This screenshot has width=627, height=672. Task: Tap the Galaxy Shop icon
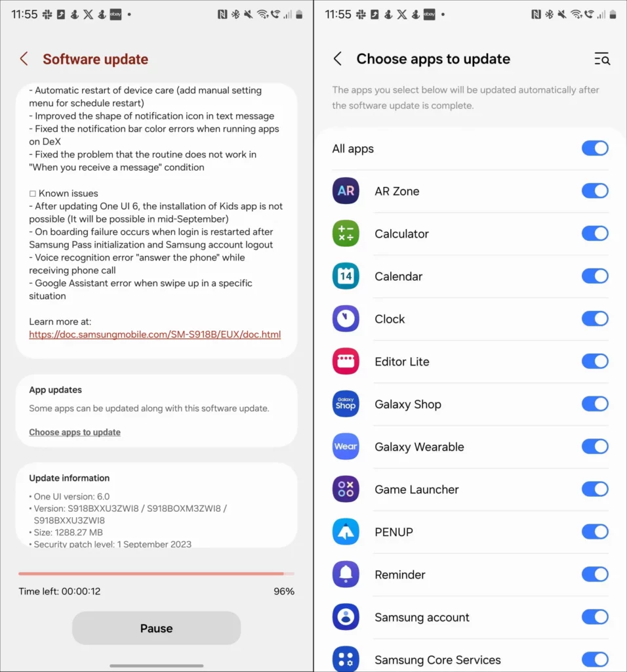[346, 404]
